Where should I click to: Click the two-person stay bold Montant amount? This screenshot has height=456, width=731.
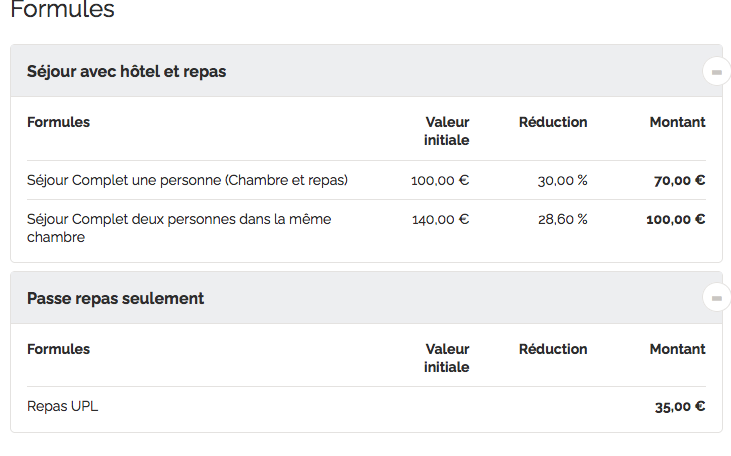675,219
